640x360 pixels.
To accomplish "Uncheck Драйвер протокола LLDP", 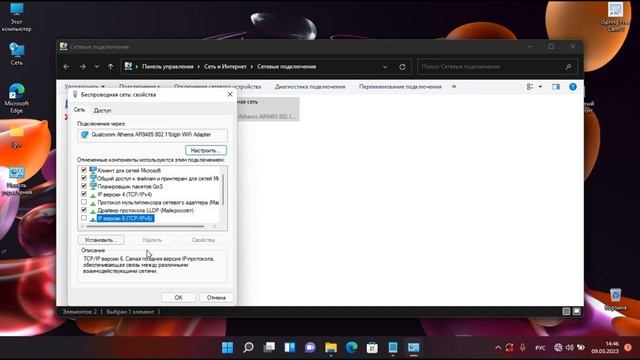I will pos(84,210).
